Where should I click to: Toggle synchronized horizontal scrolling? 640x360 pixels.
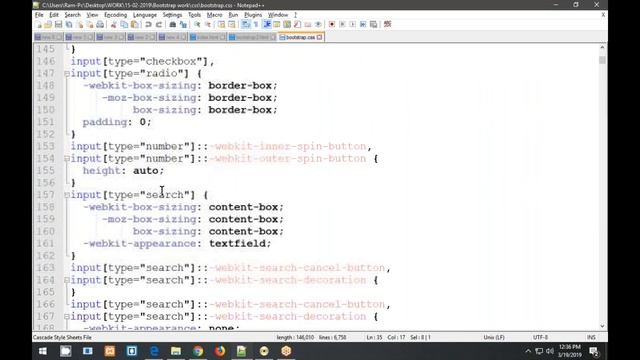(x=231, y=24)
